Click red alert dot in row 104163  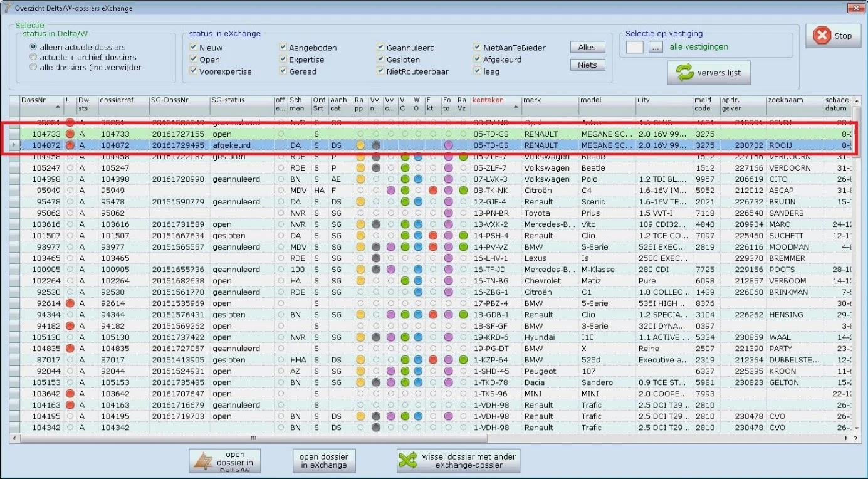(x=70, y=405)
